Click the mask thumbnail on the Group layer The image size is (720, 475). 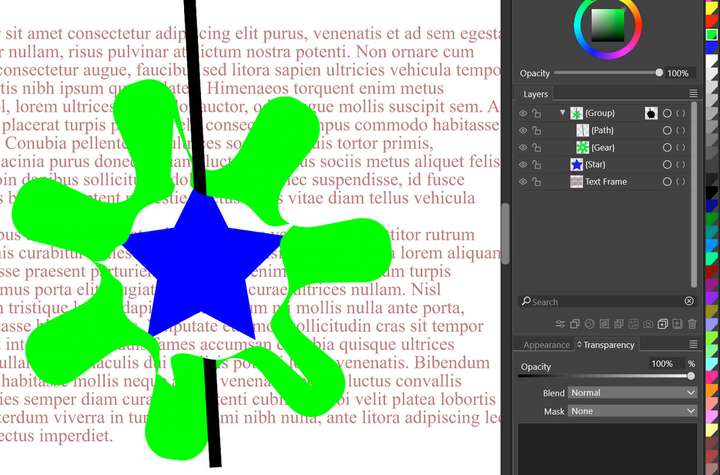650,114
